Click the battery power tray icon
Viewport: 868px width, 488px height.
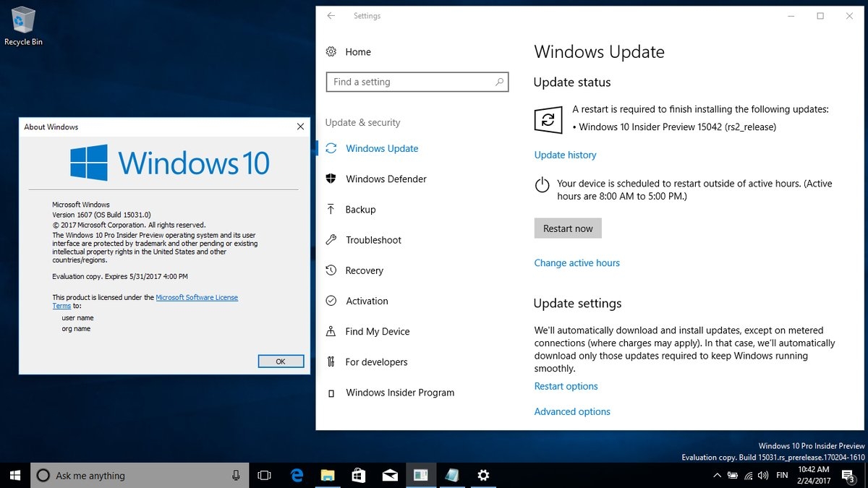click(x=733, y=475)
